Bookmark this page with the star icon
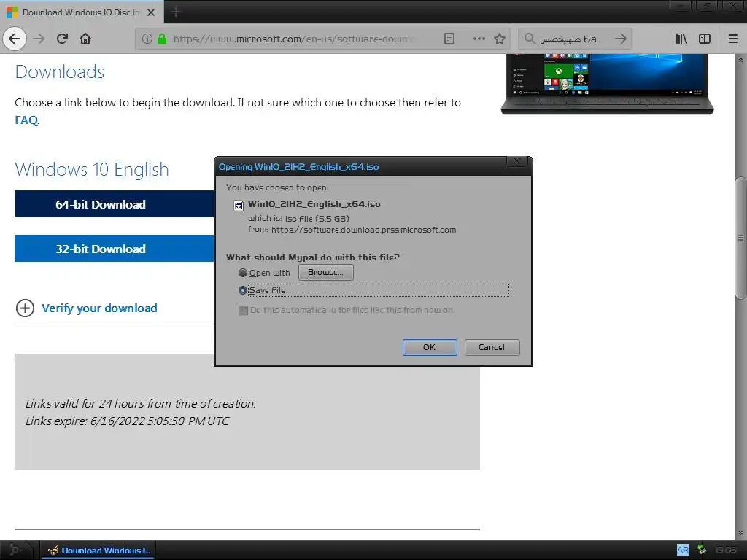Image resolution: width=747 pixels, height=560 pixels. coord(500,39)
